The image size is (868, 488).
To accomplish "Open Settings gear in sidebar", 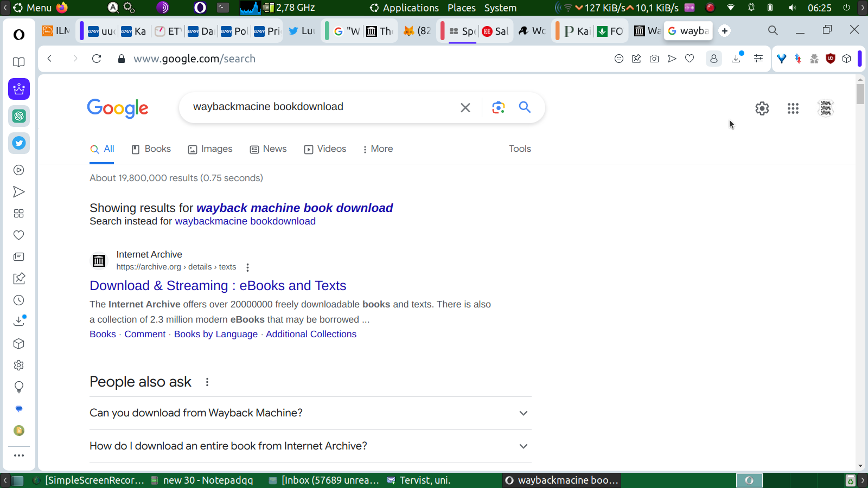I will click(19, 365).
